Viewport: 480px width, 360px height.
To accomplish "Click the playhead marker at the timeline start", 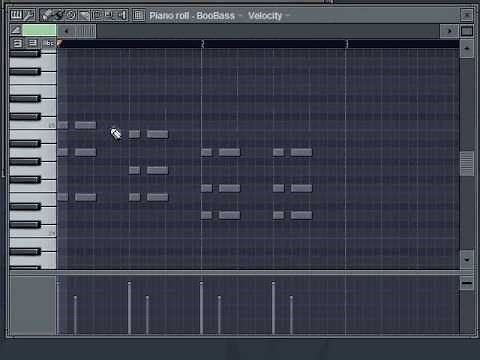I will [59, 43].
